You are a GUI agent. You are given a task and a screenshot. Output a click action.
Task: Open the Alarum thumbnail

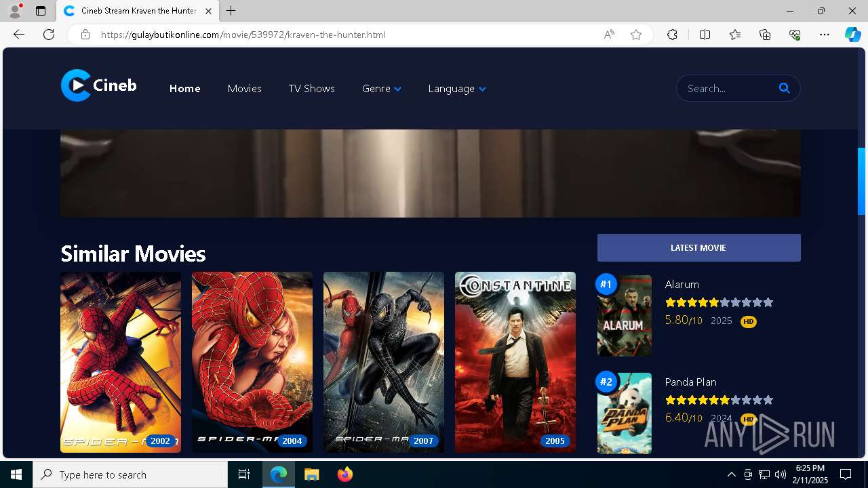click(625, 315)
